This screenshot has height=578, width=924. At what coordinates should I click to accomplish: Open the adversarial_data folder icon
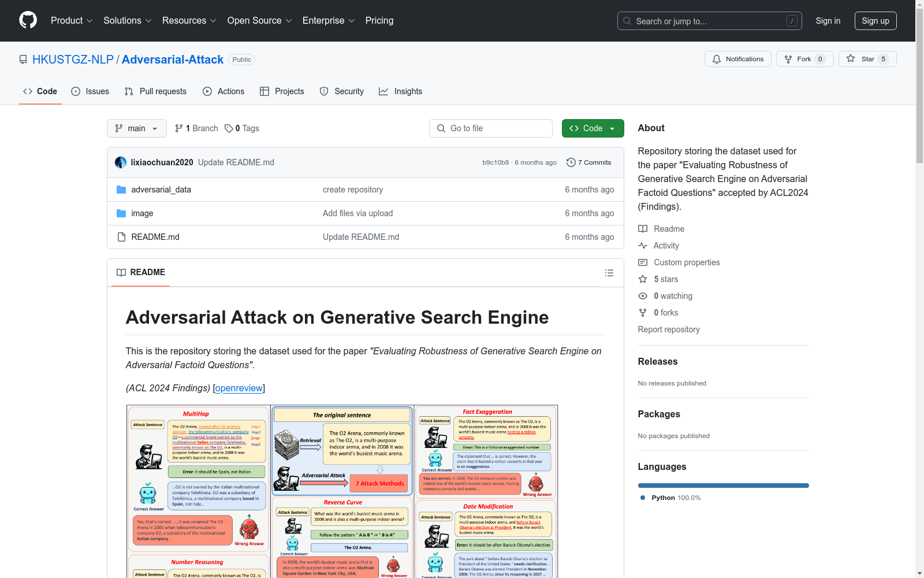tap(121, 190)
